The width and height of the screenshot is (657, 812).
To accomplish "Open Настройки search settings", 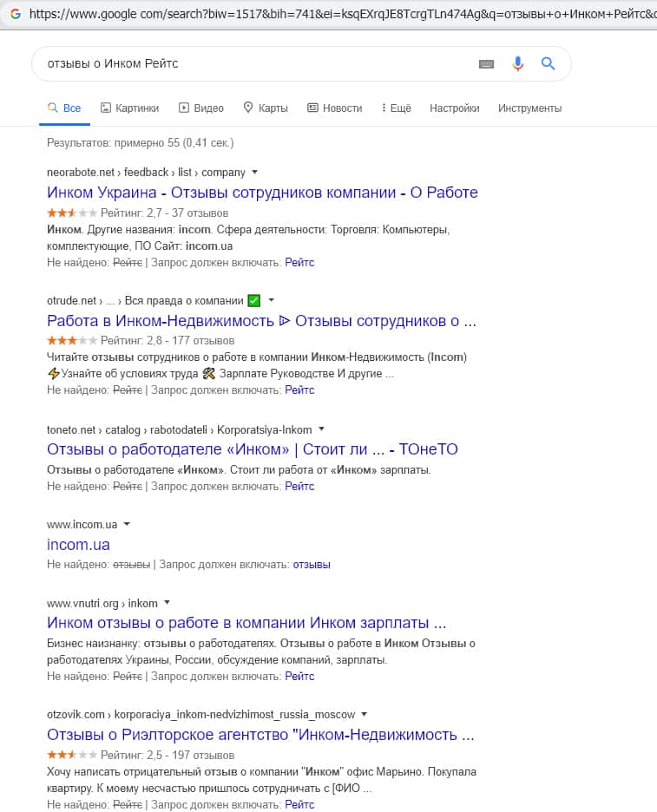I will coord(455,108).
